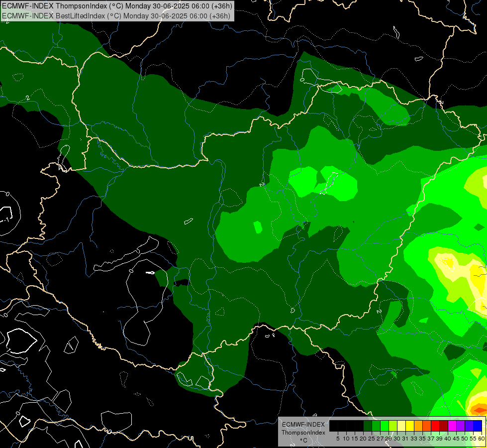Click the BestLiftedIndex title line at top
The image size is (487, 448).
click(x=116, y=16)
